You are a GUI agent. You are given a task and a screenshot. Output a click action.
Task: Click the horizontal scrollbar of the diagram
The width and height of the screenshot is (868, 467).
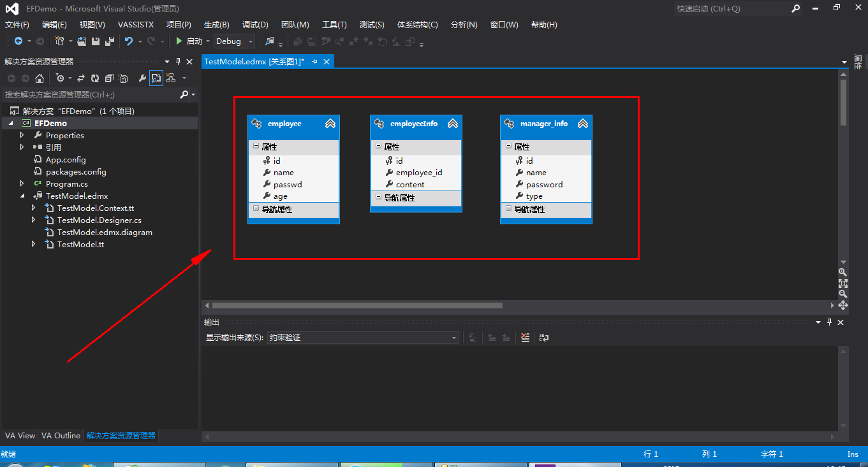(357, 306)
